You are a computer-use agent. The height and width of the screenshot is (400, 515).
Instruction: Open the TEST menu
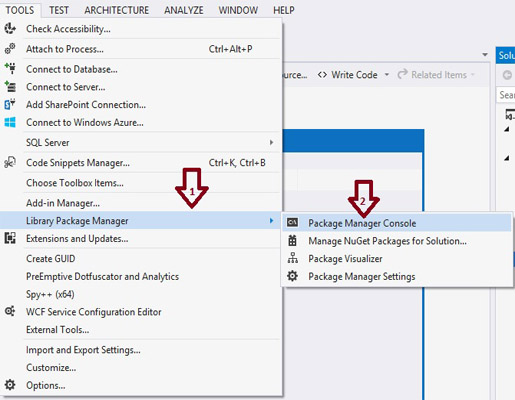[x=59, y=10]
